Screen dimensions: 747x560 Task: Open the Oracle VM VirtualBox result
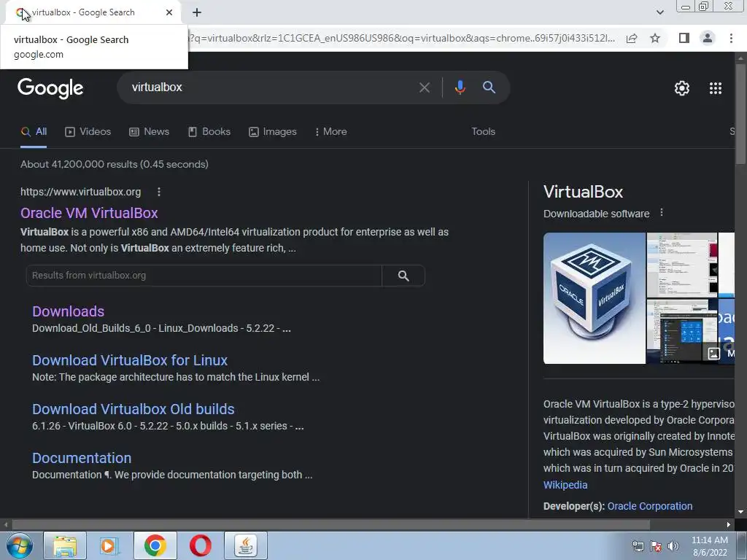pyautogui.click(x=89, y=213)
